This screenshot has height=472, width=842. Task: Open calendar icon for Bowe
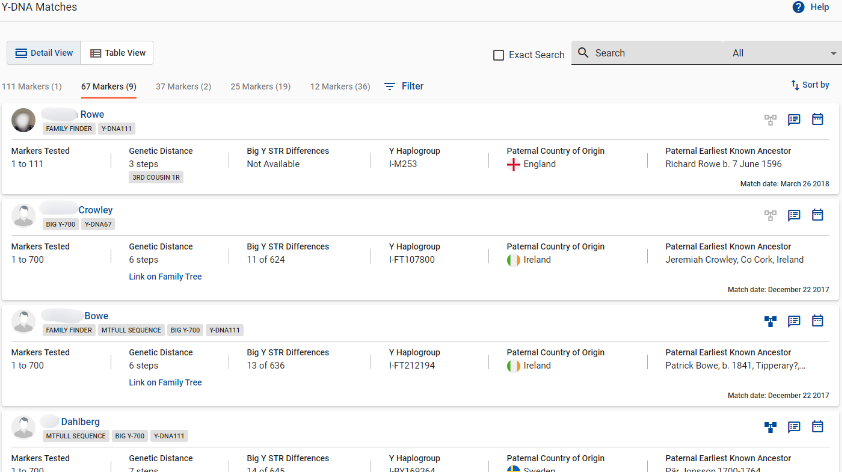(817, 320)
